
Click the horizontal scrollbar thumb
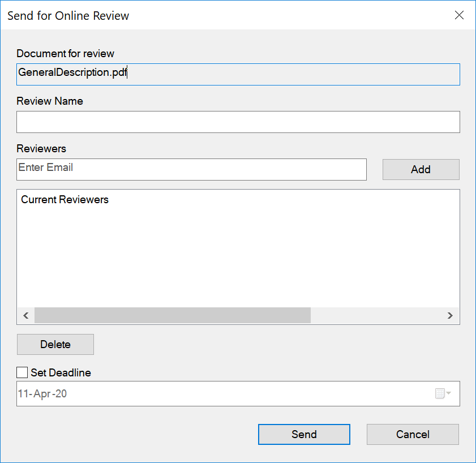click(172, 315)
